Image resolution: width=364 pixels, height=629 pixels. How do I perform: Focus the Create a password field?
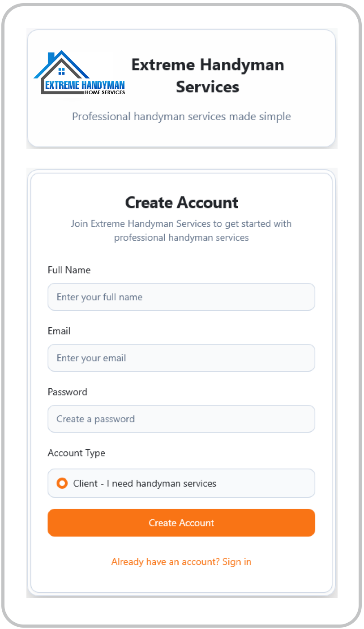click(181, 419)
